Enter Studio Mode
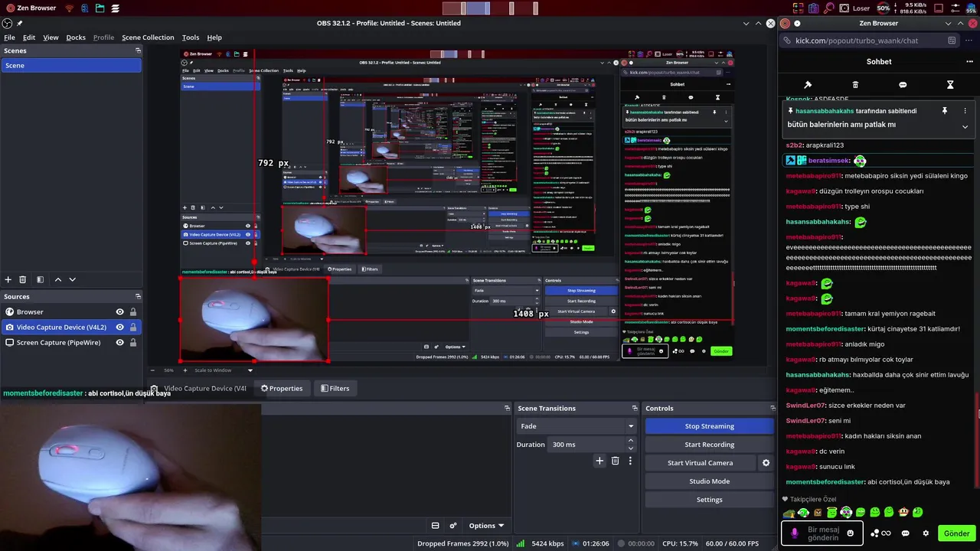This screenshot has width=980, height=551. coord(709,481)
